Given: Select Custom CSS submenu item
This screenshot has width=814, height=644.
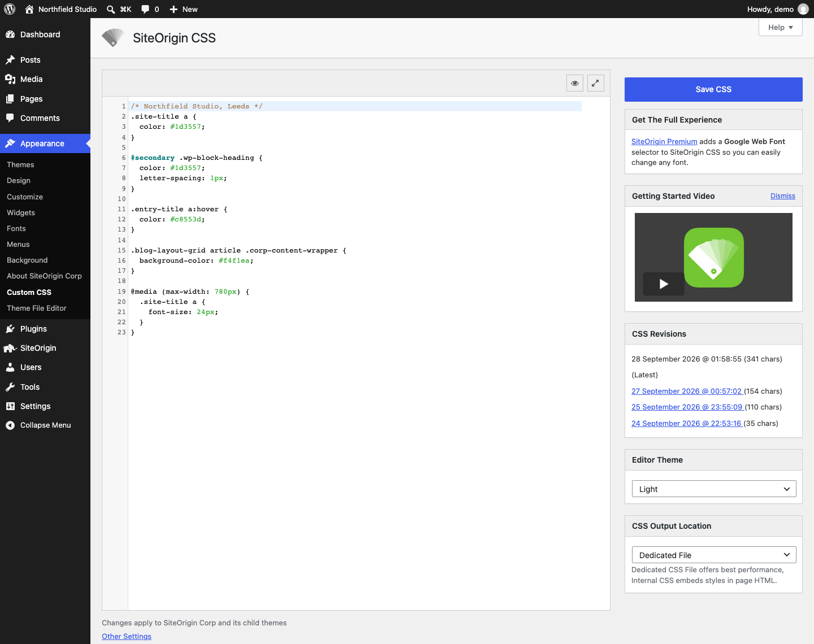Looking at the screenshot, I should point(29,292).
